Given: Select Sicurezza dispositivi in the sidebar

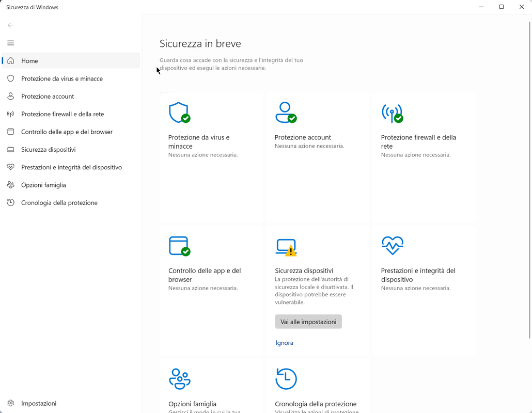Looking at the screenshot, I should [71, 150].
